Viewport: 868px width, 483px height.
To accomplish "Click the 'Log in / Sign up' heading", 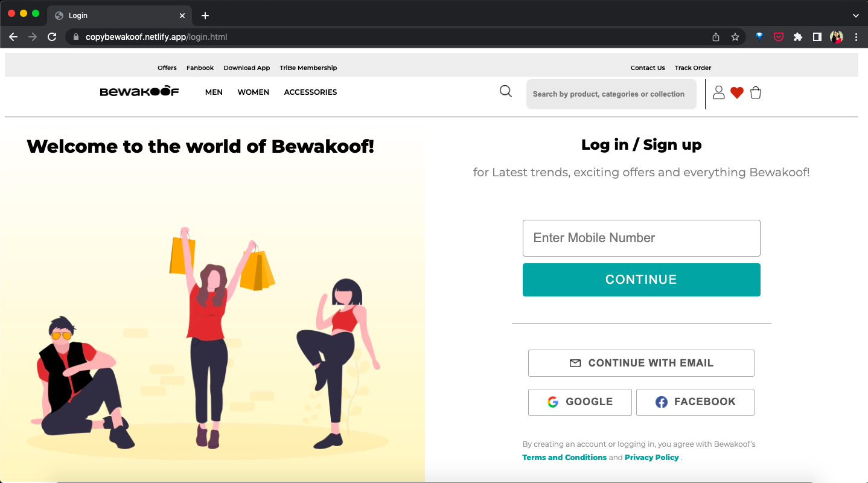I will pyautogui.click(x=641, y=145).
